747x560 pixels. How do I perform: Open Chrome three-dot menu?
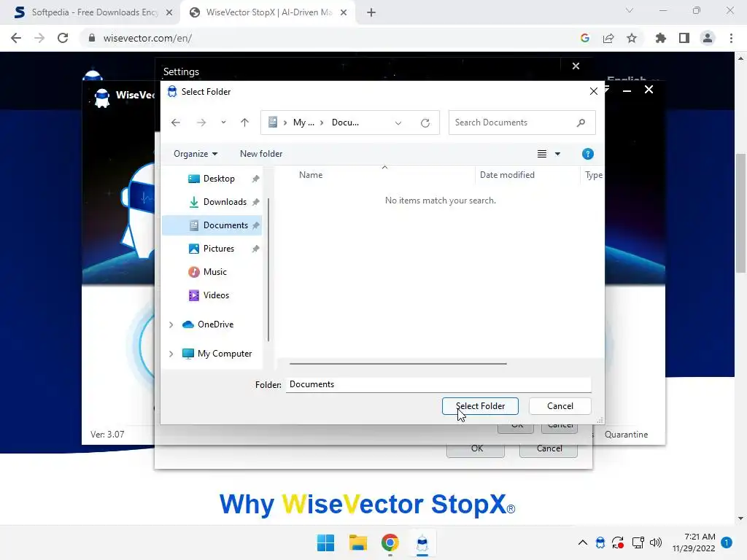[x=731, y=38]
